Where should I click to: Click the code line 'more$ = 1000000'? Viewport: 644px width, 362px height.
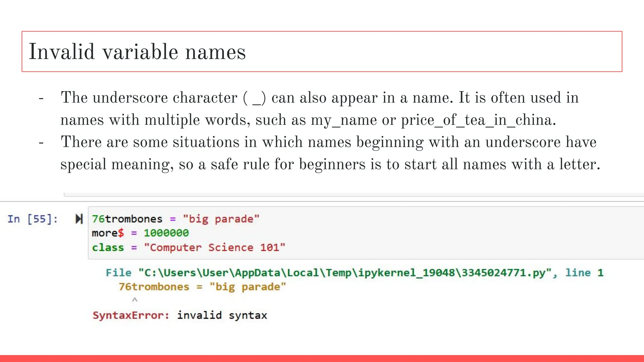140,233
